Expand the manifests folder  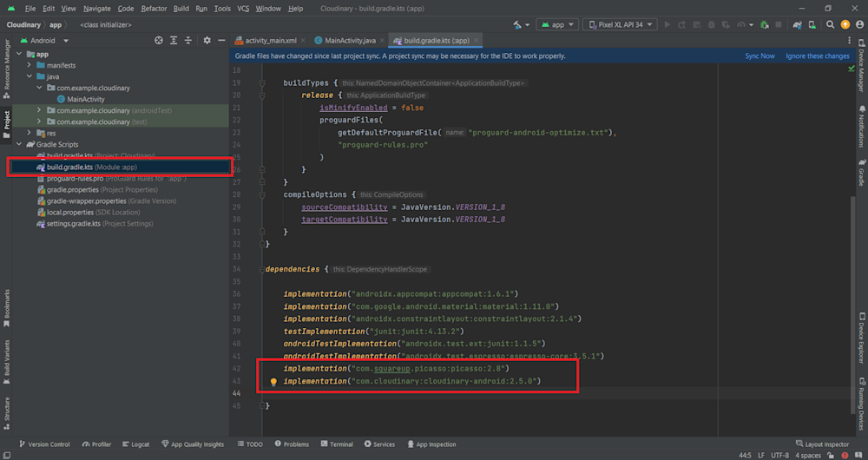pos(30,65)
